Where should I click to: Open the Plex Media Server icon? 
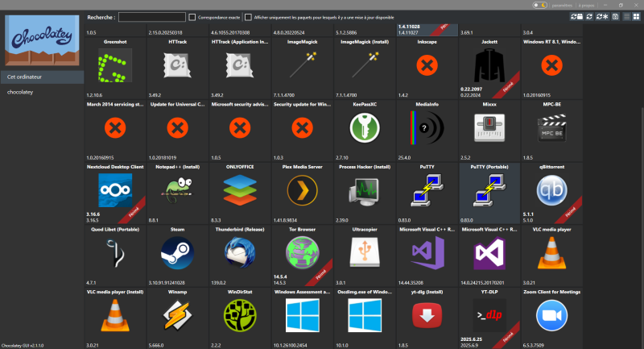coord(303,190)
